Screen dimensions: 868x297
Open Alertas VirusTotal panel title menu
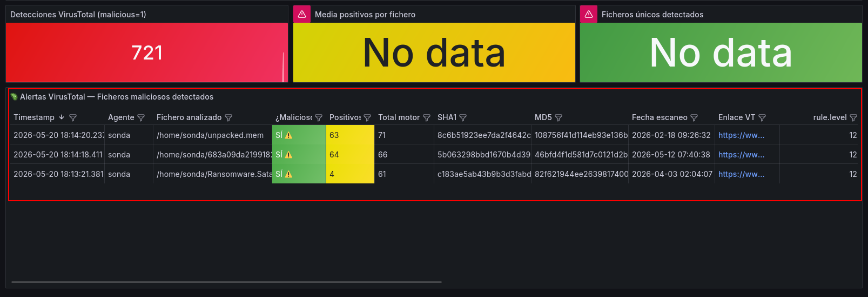pyautogui.click(x=117, y=97)
